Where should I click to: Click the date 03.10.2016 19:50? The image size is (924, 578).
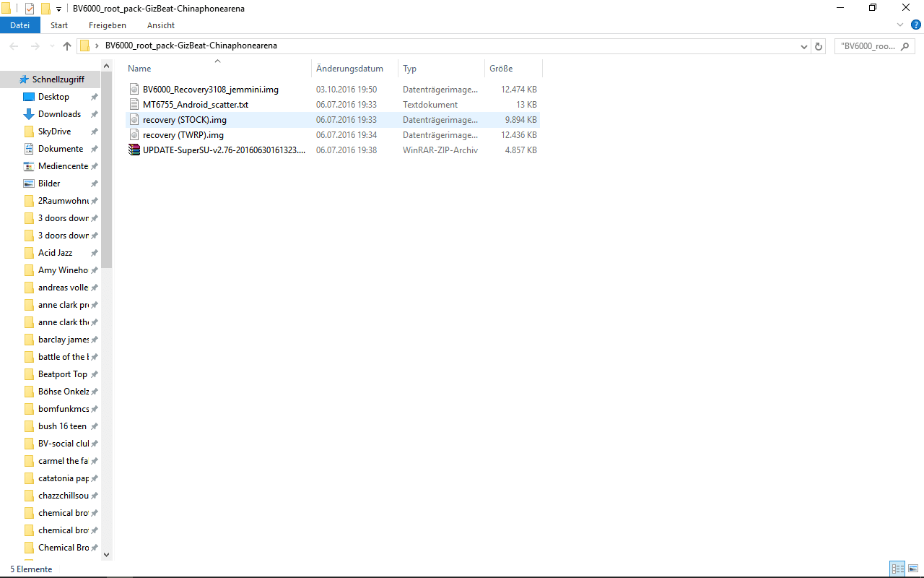pyautogui.click(x=346, y=90)
